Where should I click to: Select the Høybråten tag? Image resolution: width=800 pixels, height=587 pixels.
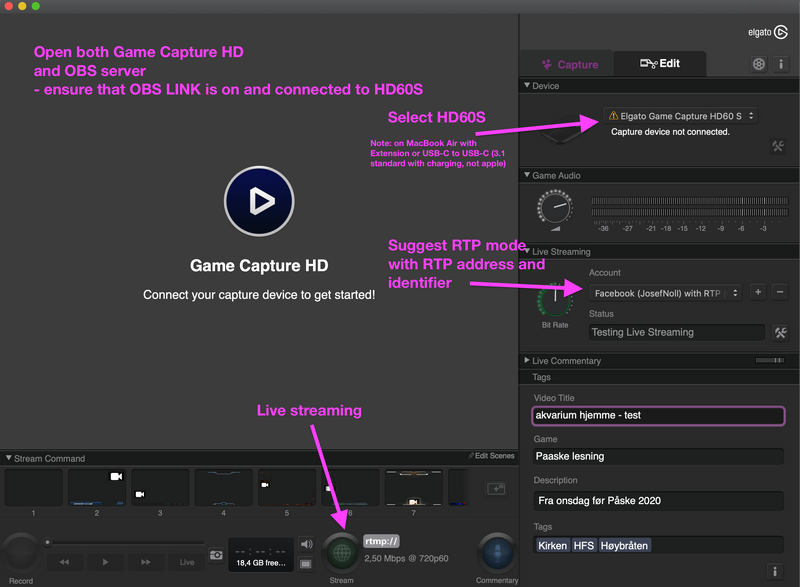pyautogui.click(x=624, y=546)
